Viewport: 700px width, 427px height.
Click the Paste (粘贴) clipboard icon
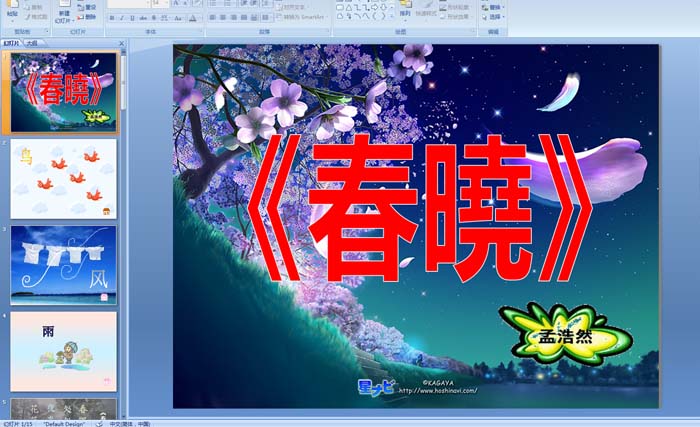[13, 4]
